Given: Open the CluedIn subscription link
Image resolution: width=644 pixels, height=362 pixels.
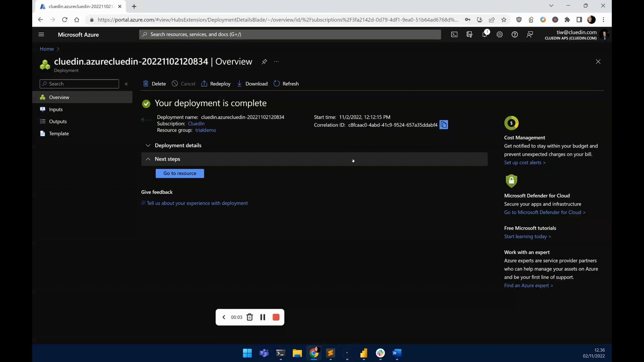Looking at the screenshot, I should point(196,124).
